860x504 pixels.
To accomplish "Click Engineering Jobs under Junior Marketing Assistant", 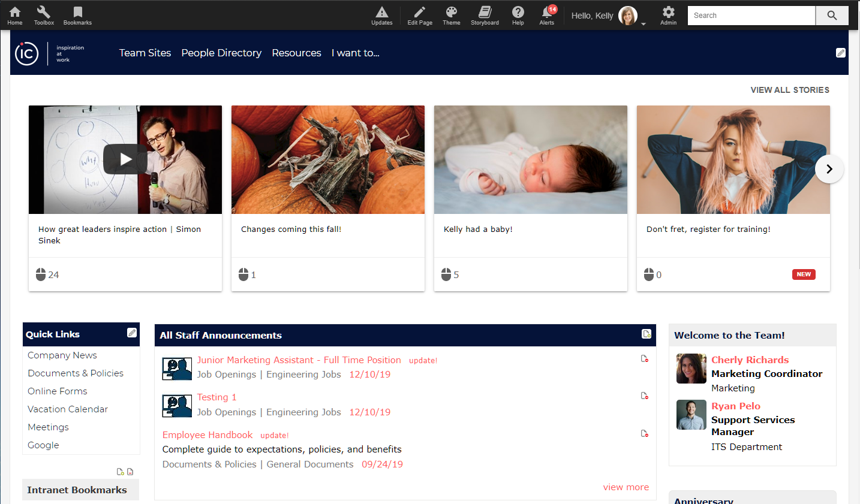I will (x=303, y=375).
